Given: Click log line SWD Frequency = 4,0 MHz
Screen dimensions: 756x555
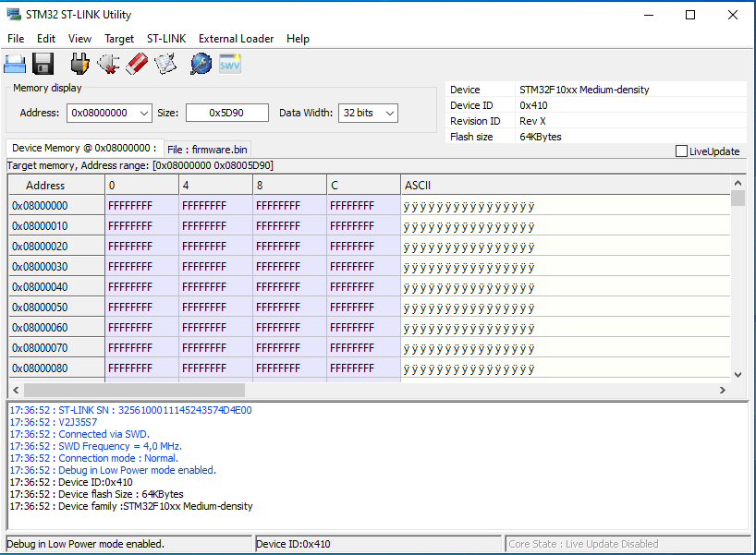Looking at the screenshot, I should pyautogui.click(x=95, y=446).
